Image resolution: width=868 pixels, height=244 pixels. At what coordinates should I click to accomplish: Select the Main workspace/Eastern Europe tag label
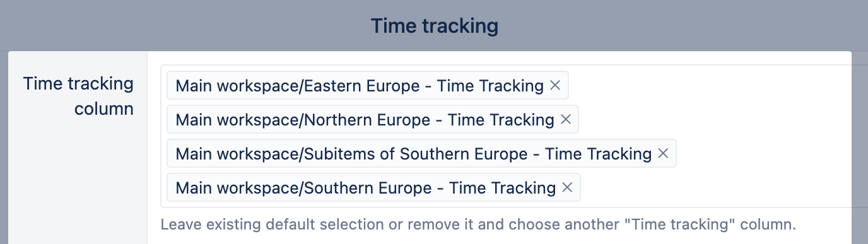tap(360, 85)
